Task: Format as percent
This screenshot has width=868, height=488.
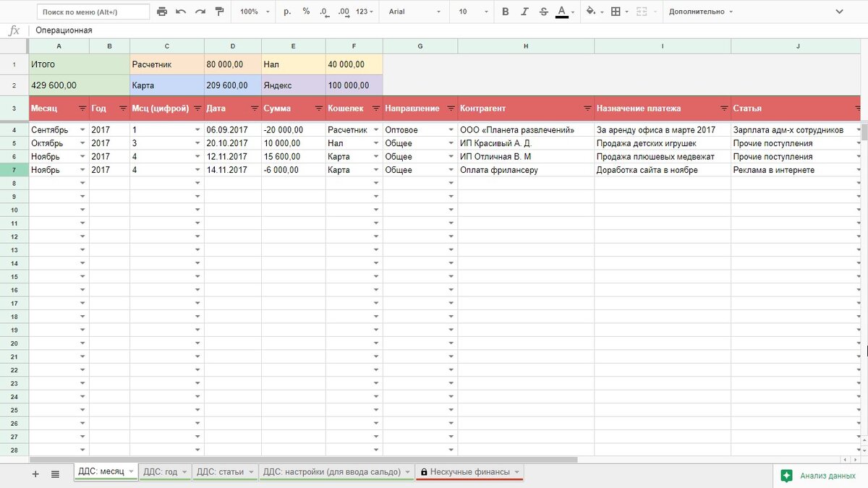Action: [306, 12]
